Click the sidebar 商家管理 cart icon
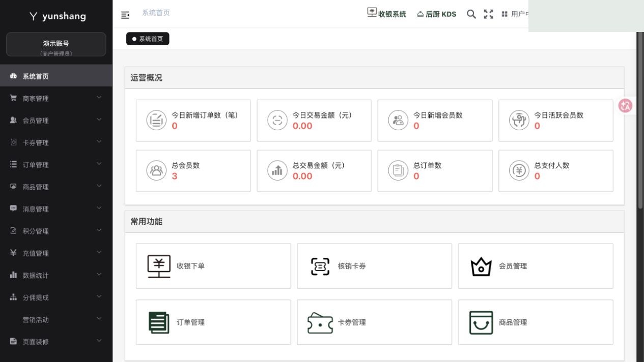The width and height of the screenshot is (644, 362). [x=13, y=98]
